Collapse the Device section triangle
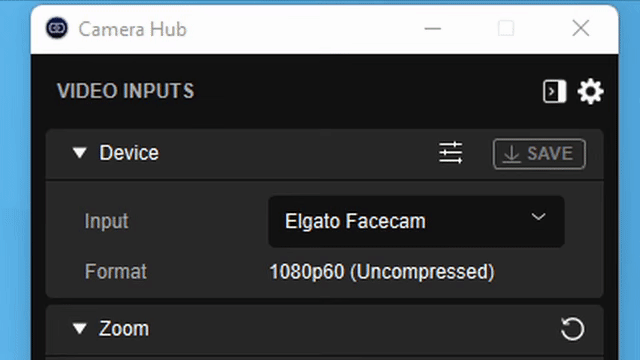This screenshot has height=360, width=640. 80,153
